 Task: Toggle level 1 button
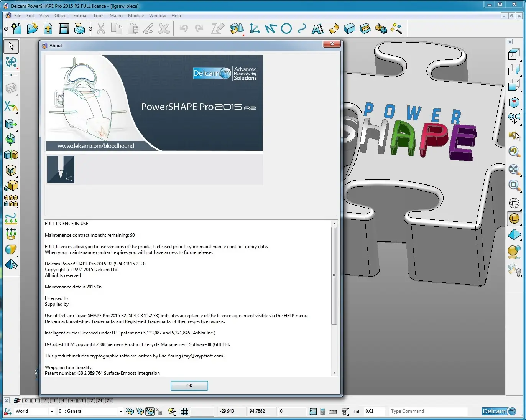36,400
